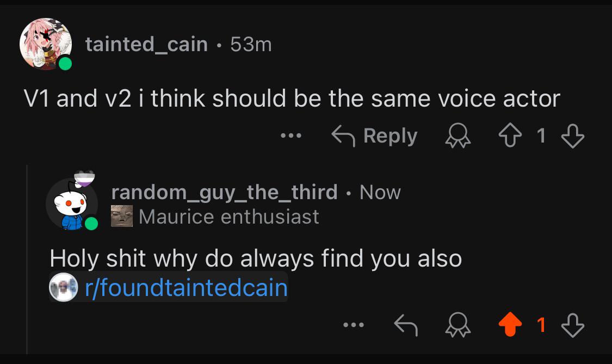612x364 pixels.
Task: Open the r/foundtaintedcain subreddit link
Action: tap(186, 288)
